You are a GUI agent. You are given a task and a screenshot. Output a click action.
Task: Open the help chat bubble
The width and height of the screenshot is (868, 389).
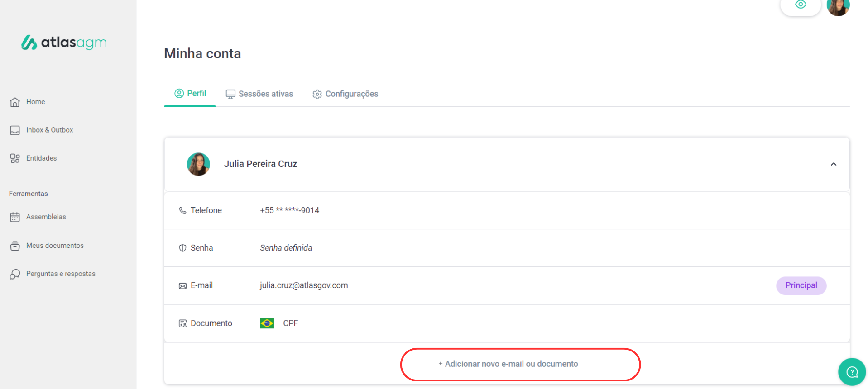(852, 372)
